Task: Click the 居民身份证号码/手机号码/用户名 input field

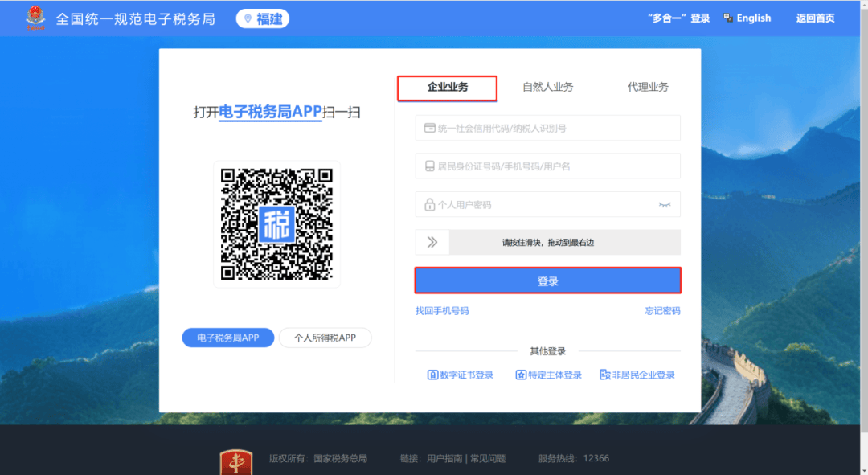Action: click(547, 166)
